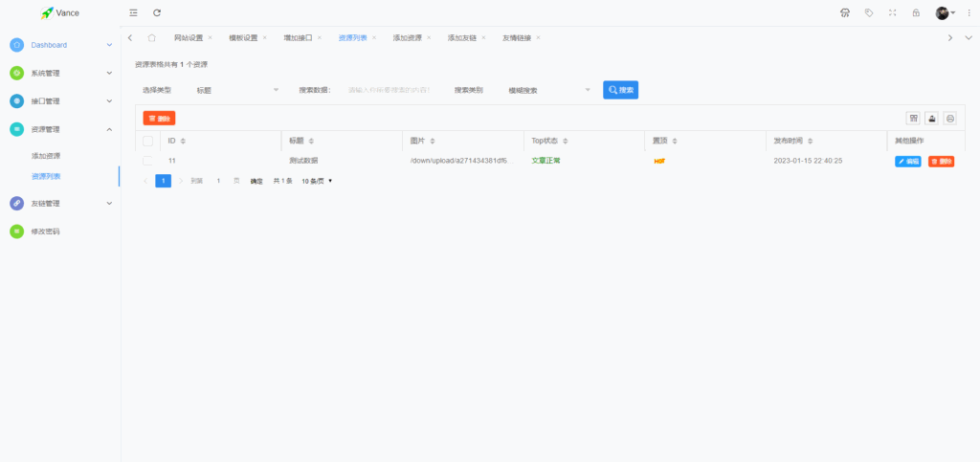
Task: Click the Vance rocket logo
Action: (x=47, y=12)
